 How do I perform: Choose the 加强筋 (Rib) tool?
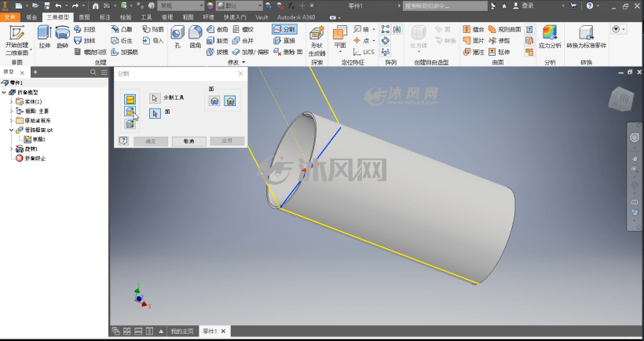click(x=124, y=52)
